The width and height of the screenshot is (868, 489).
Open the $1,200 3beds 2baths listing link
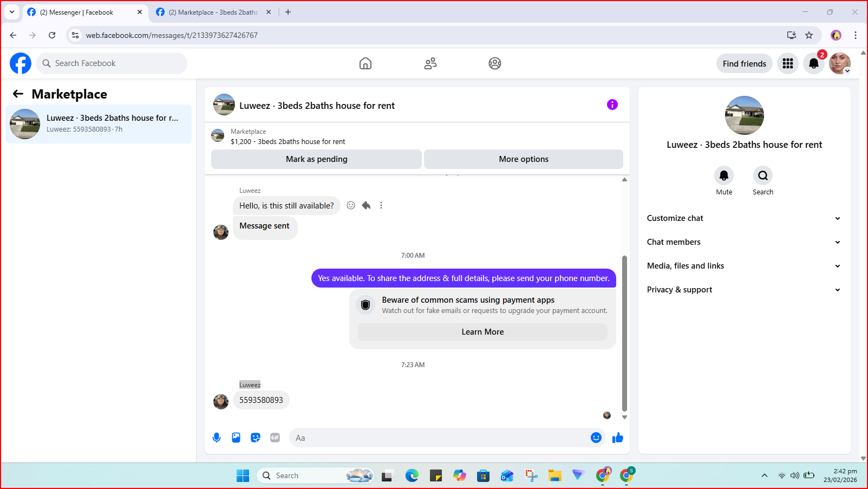288,141
